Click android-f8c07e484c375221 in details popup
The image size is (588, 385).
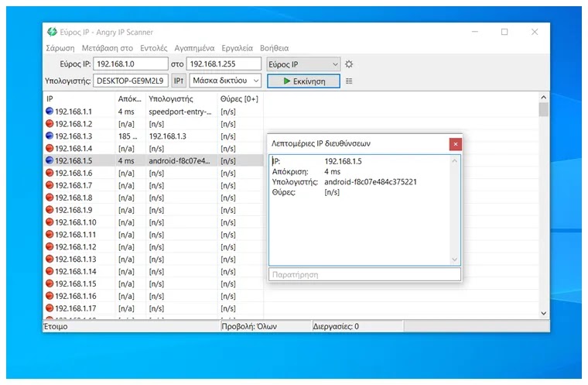pyautogui.click(x=371, y=182)
